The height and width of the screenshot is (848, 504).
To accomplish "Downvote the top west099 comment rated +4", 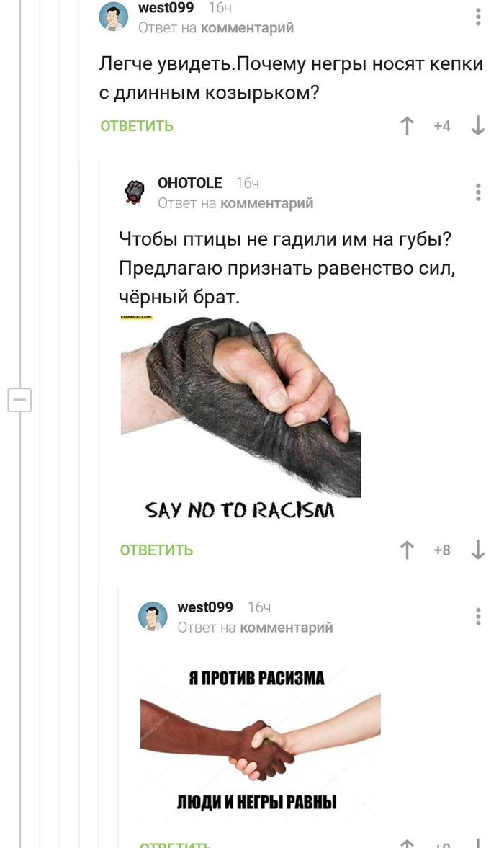I will click(x=478, y=126).
